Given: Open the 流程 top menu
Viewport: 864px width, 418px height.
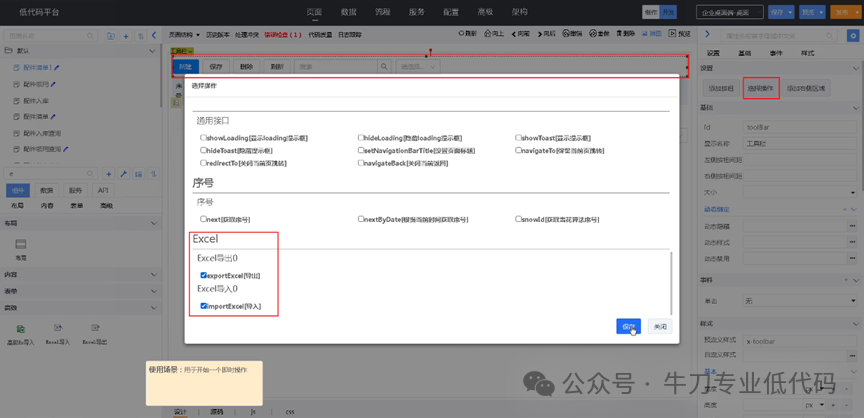Looking at the screenshot, I should click(x=382, y=12).
